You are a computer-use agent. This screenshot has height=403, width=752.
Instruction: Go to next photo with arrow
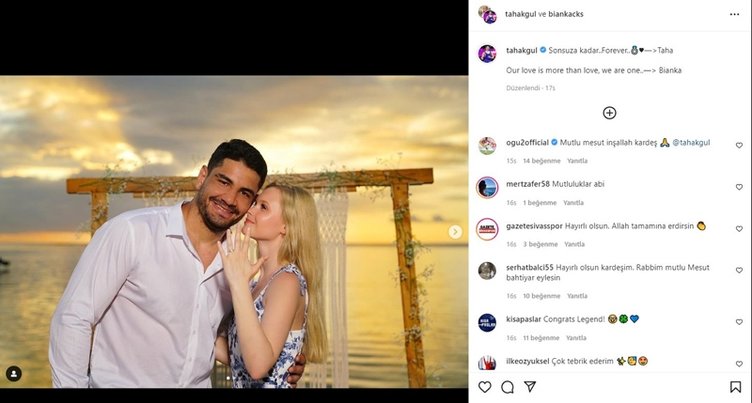pos(455,232)
